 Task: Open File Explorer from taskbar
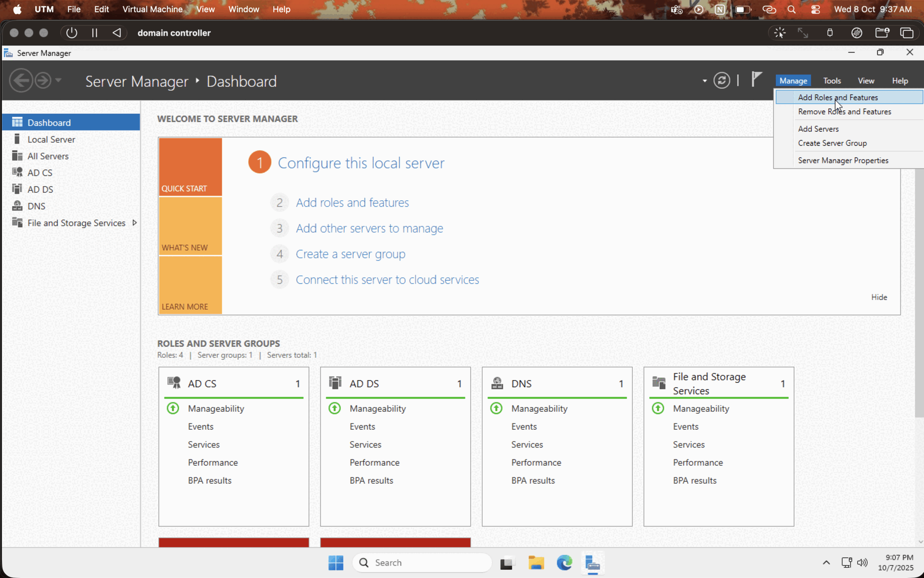pyautogui.click(x=536, y=563)
